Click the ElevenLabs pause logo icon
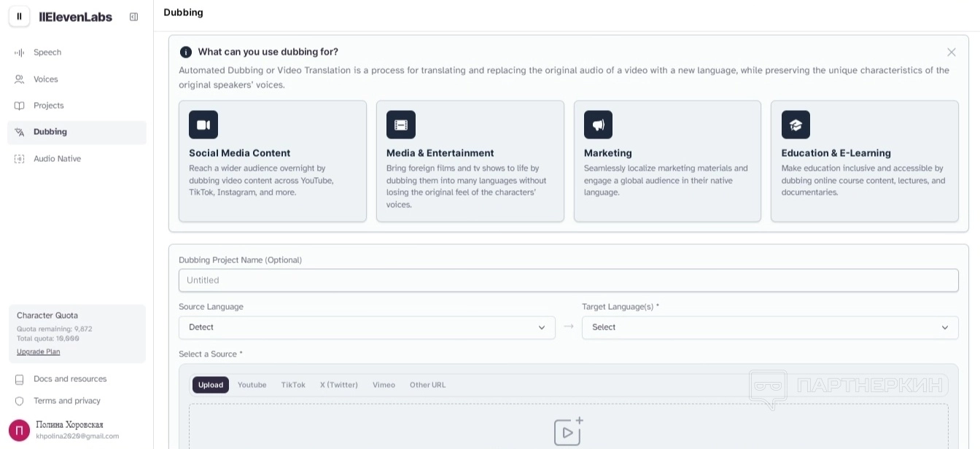Screen dimensions: 980x449 (x=20, y=16)
